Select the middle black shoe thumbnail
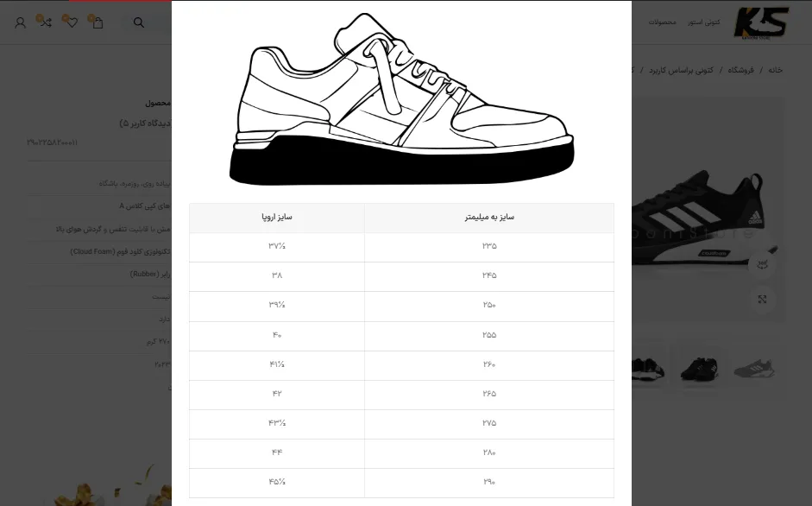Viewport: 812px width, 506px height. coord(699,368)
